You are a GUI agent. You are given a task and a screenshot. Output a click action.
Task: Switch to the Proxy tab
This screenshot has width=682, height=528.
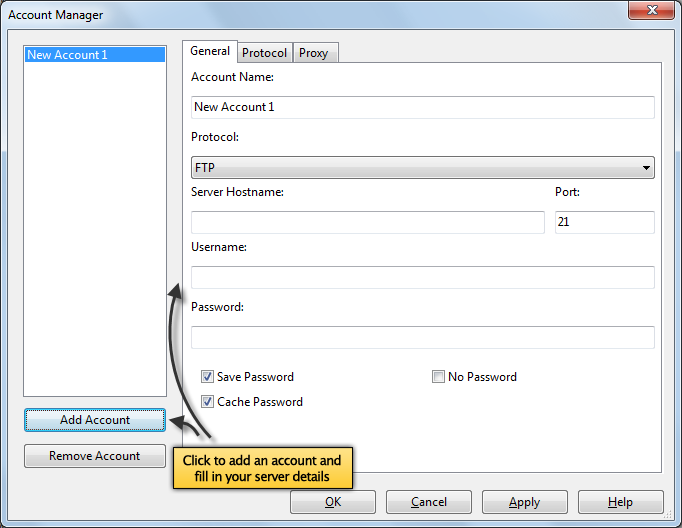(x=313, y=53)
